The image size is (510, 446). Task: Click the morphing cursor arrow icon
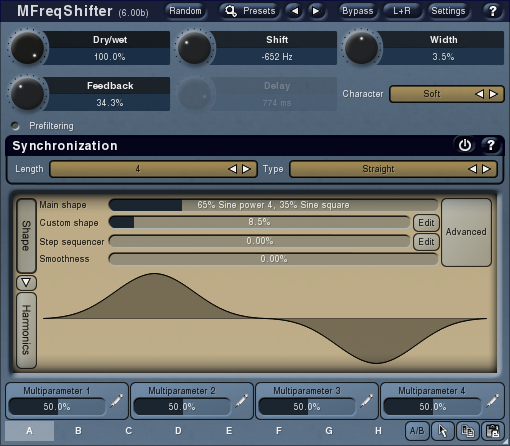coord(443,431)
